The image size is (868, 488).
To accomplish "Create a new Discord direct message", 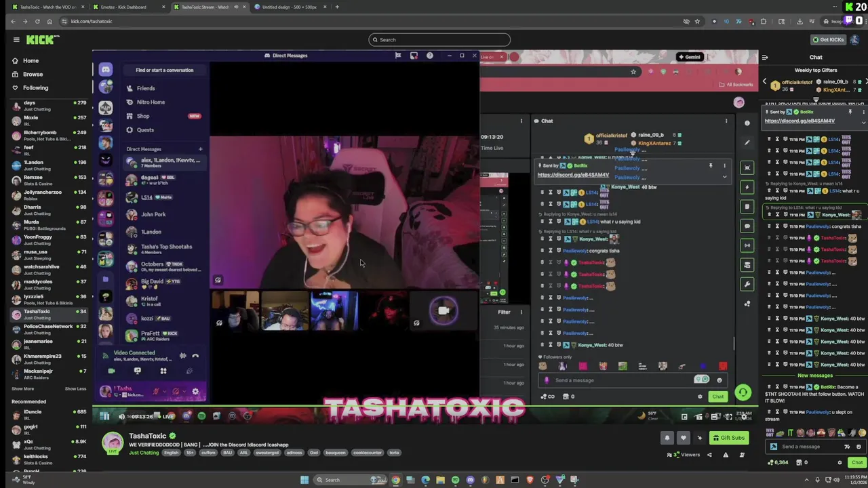I will tap(200, 149).
